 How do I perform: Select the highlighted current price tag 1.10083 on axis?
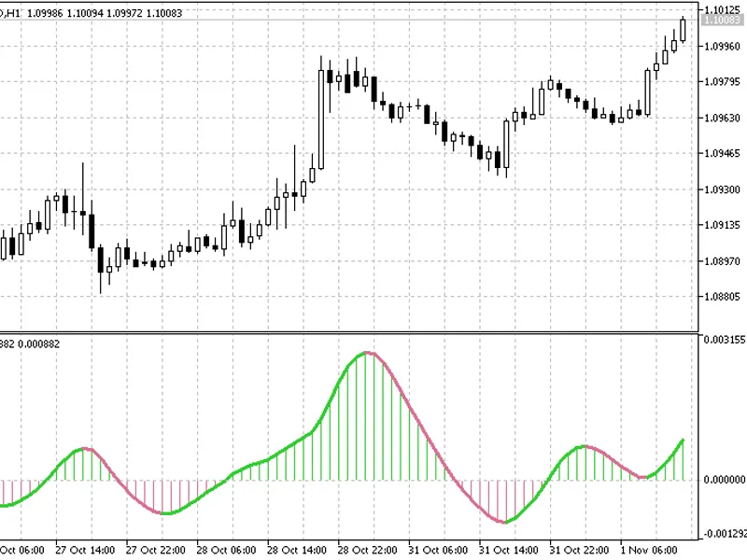coord(722,20)
